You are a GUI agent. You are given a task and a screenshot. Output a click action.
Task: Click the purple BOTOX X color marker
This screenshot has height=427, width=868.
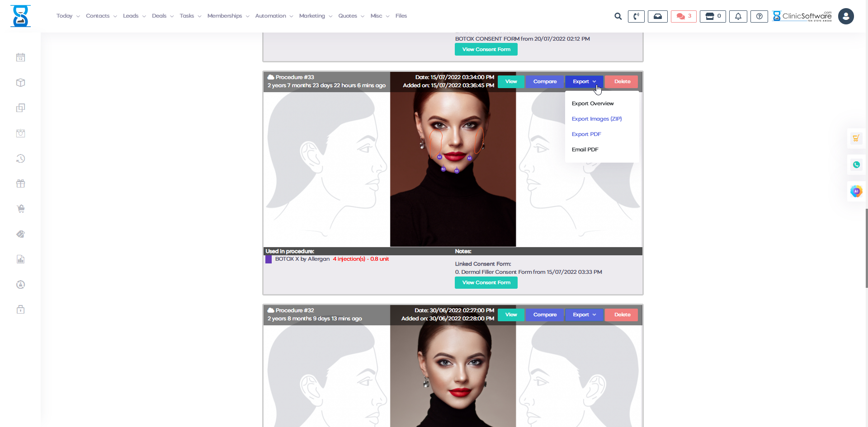coord(269,259)
